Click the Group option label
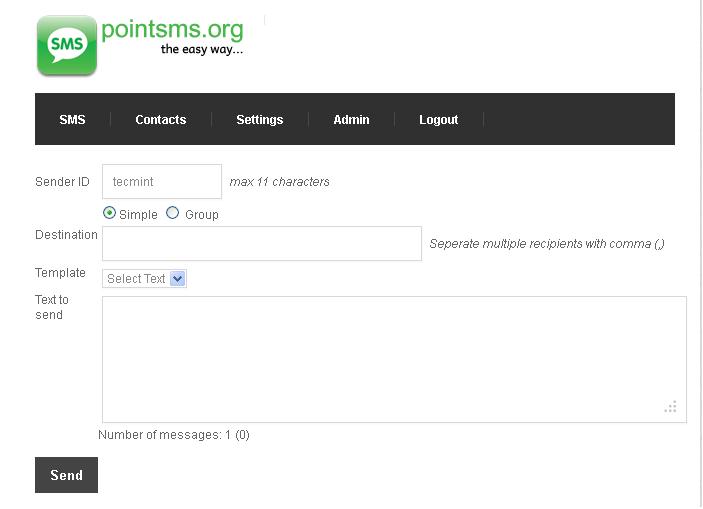The width and height of the screenshot is (703, 509). pos(201,215)
